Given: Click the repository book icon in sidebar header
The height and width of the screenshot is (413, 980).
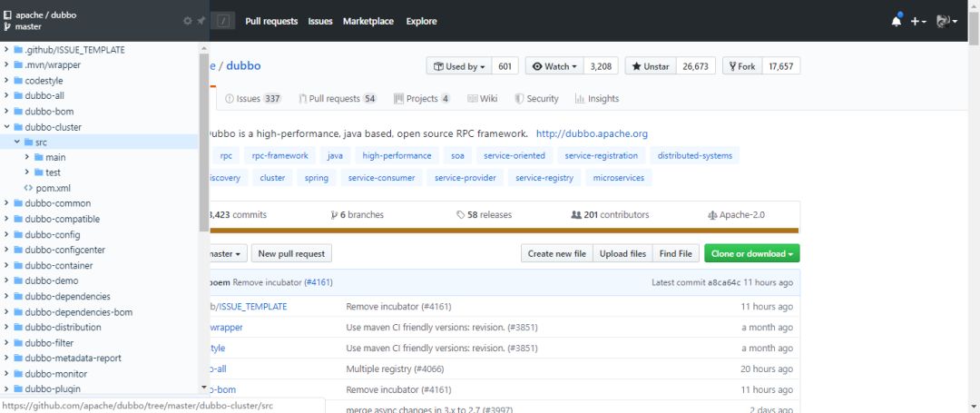Looking at the screenshot, I should [x=7, y=15].
